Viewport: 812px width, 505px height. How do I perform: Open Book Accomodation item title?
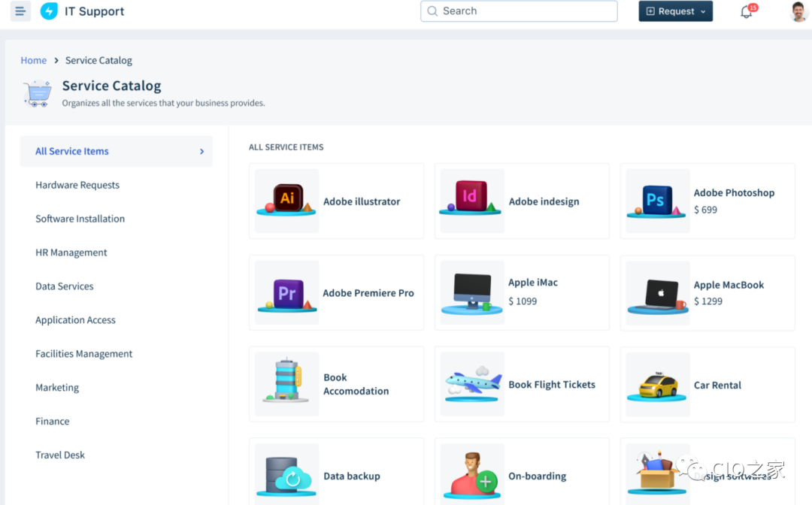(356, 384)
